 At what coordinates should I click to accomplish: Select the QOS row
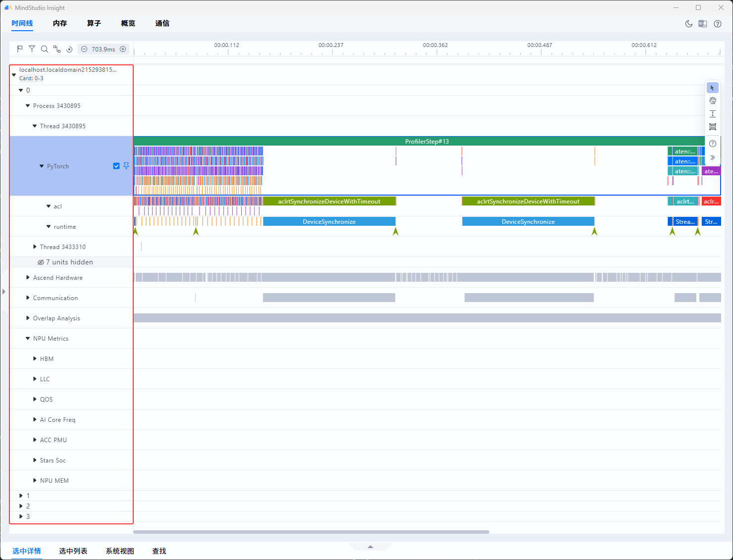tap(71, 399)
